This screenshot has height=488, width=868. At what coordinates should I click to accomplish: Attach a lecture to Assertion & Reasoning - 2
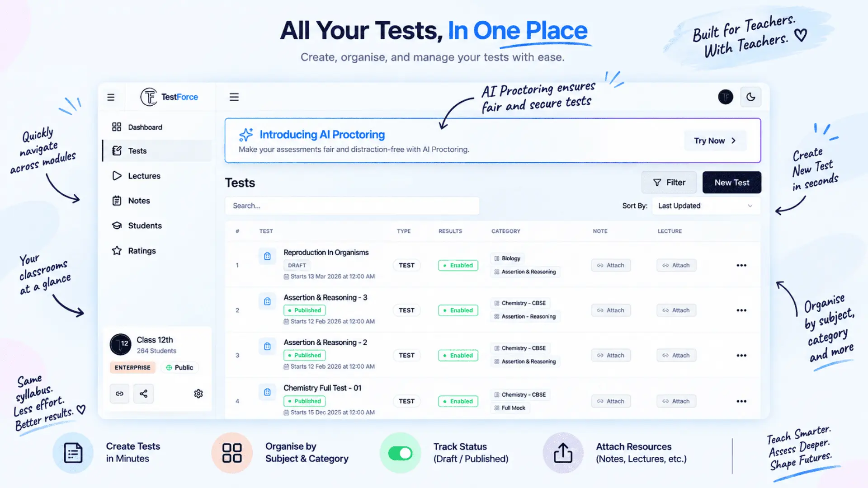click(x=676, y=356)
